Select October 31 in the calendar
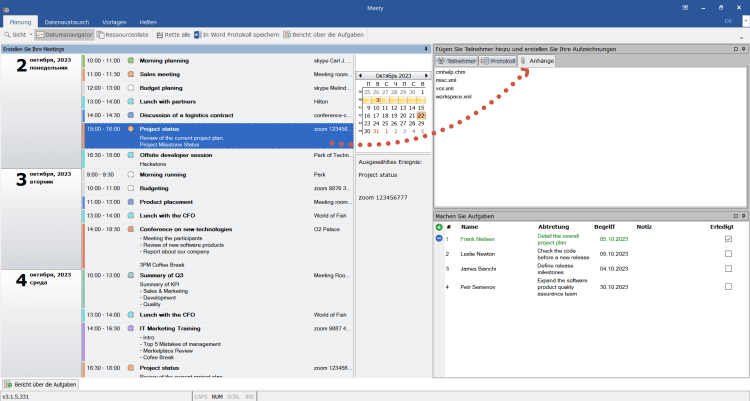 click(376, 131)
